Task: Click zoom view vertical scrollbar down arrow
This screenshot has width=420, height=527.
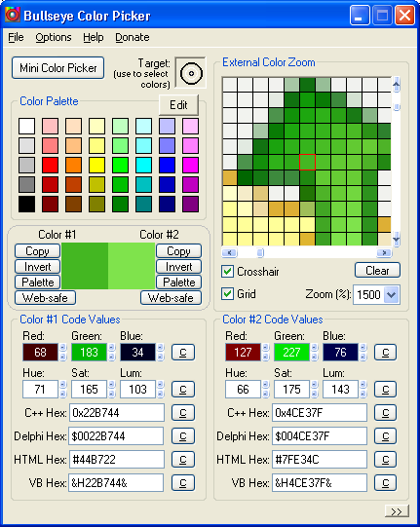Action: click(397, 239)
